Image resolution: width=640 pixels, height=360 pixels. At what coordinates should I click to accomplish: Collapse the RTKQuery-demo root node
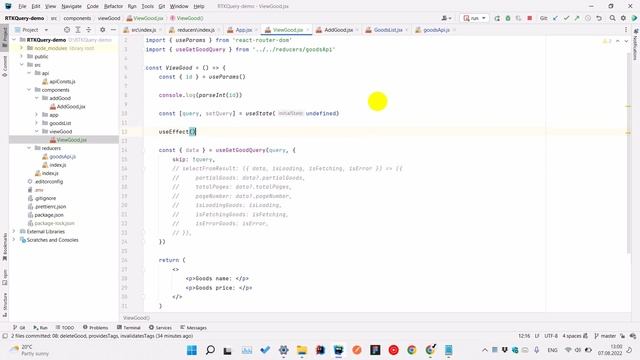[x=15, y=40]
